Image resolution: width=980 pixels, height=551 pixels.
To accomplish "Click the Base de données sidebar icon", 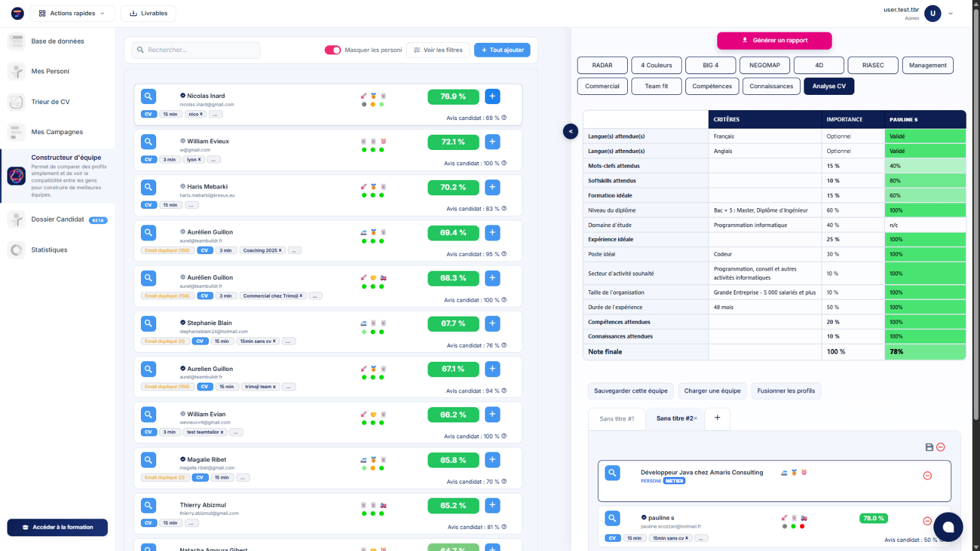I will pyautogui.click(x=17, y=42).
